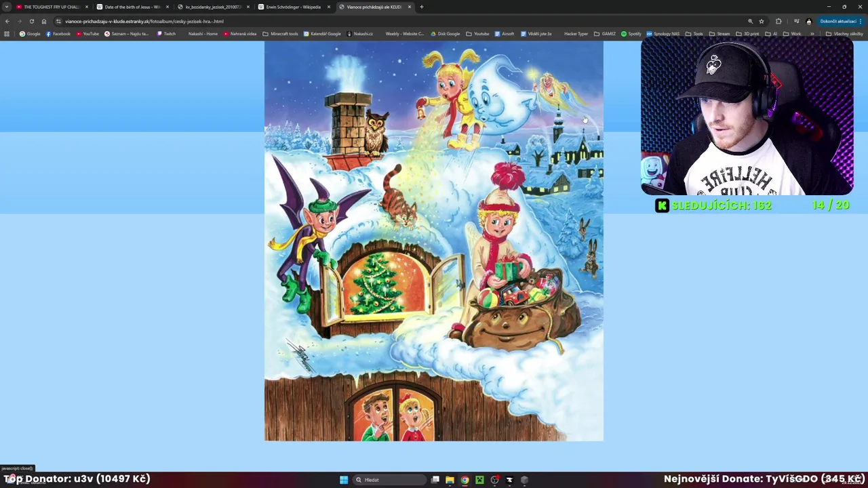Open a new browser tab

pyautogui.click(x=421, y=7)
